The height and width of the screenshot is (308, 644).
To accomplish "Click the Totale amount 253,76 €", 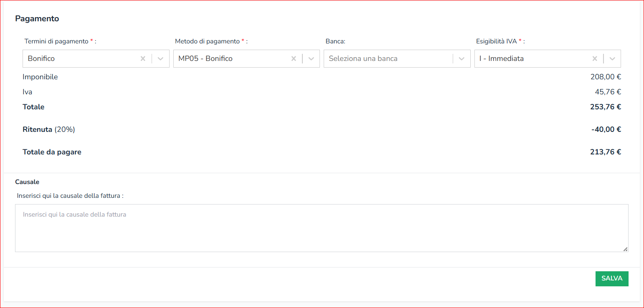I will click(605, 107).
